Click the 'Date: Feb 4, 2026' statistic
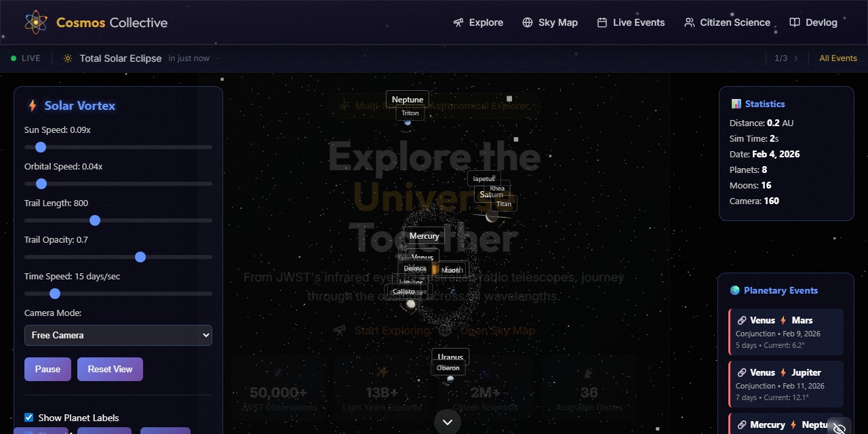868x434 pixels. (765, 154)
